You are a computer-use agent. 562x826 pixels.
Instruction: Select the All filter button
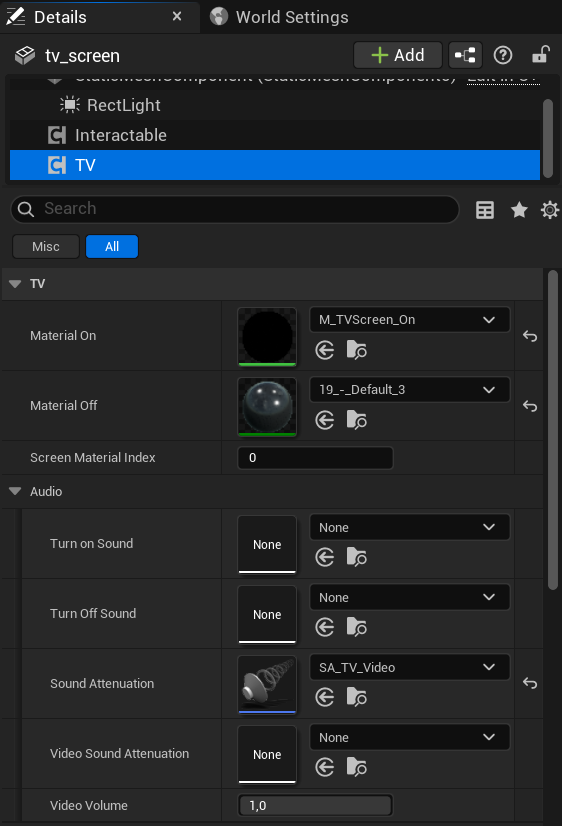point(112,247)
